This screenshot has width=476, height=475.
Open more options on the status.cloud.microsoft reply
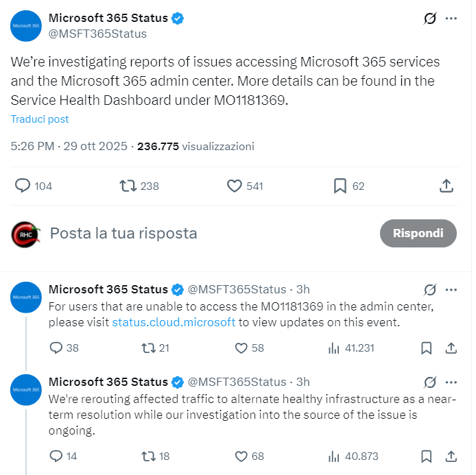point(451,289)
